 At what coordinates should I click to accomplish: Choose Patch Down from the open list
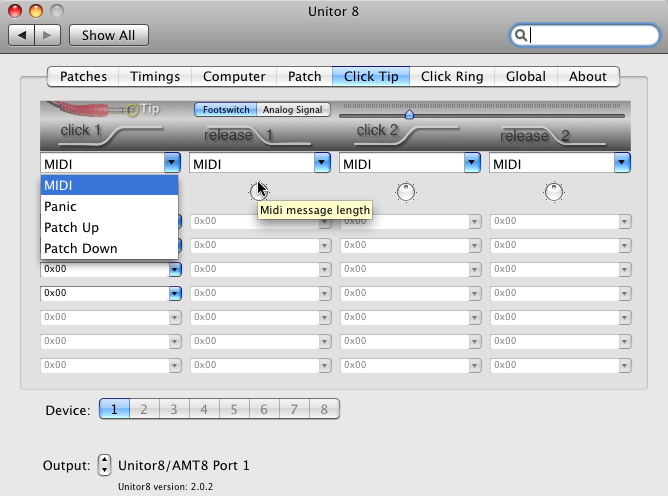[109, 248]
